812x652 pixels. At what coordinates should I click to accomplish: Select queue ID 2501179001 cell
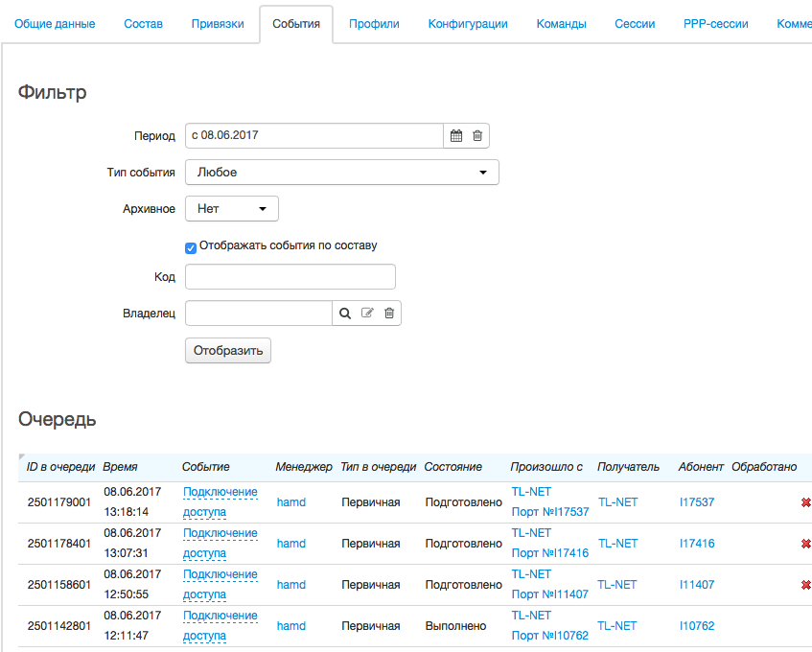(x=59, y=501)
